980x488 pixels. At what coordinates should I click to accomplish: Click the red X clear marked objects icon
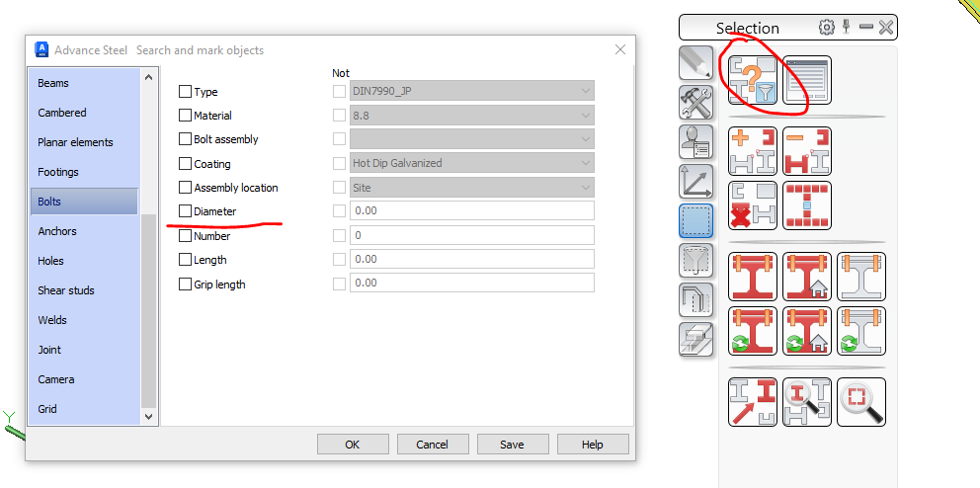pyautogui.click(x=753, y=205)
